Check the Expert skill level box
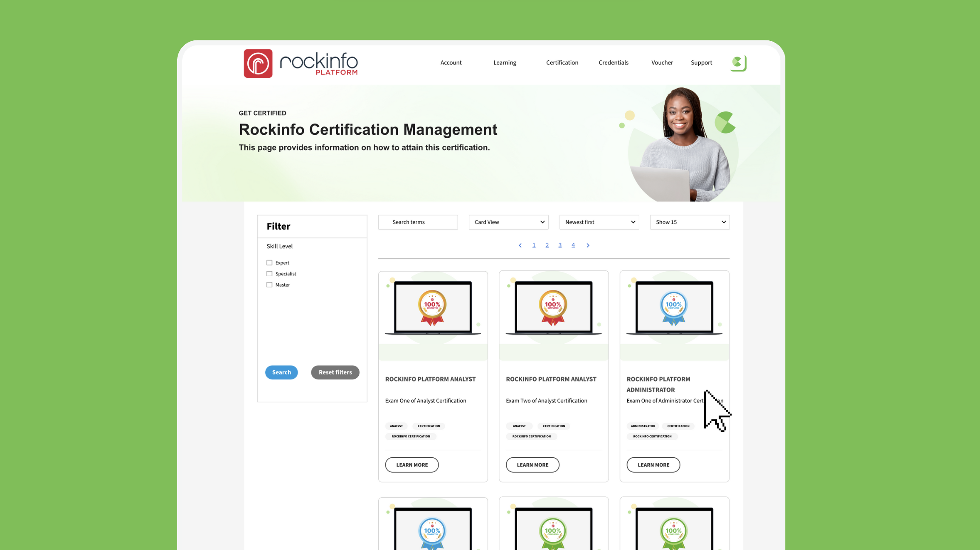Viewport: 980px width, 550px height. (x=269, y=263)
